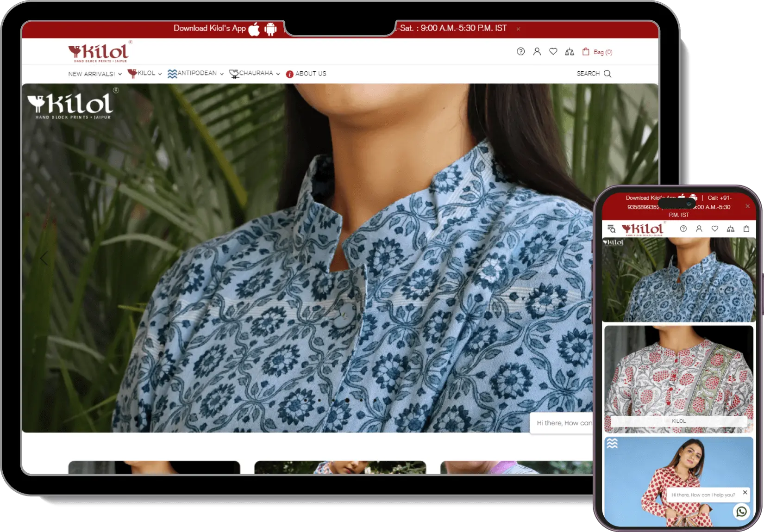Screen dimensions: 764x532
Task: Click the SEARCH link with magnifier
Action: (x=594, y=74)
